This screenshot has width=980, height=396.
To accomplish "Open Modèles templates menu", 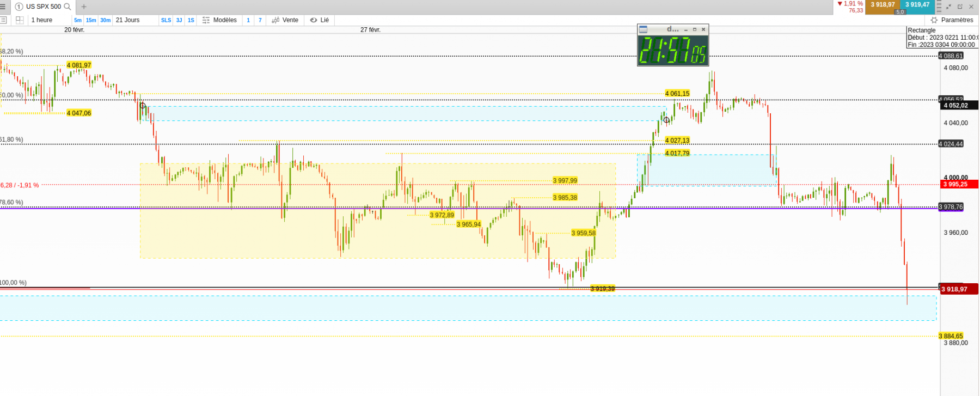I will (219, 20).
